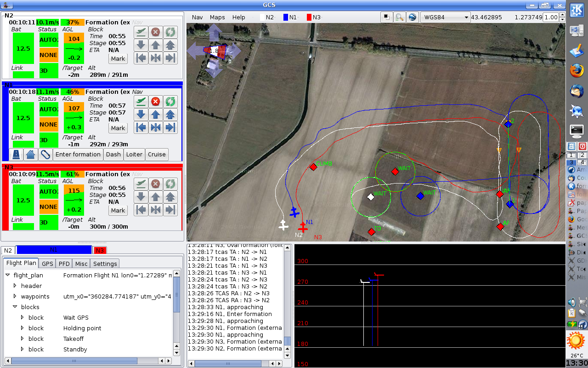588x368 pixels.
Task: Click the resurrect arrows icon in N3 strip
Action: click(170, 184)
